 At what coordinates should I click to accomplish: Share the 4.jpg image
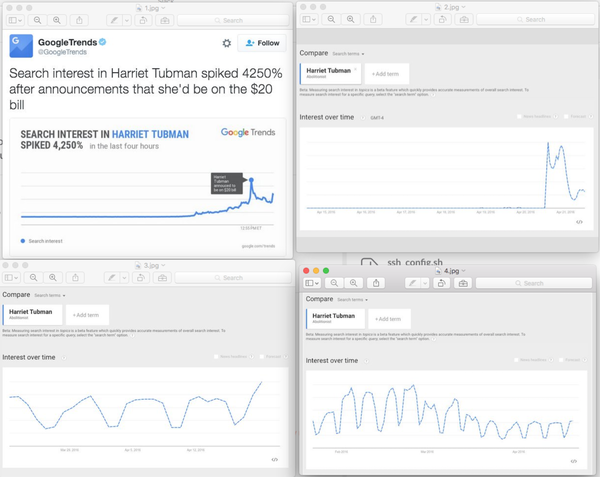(376, 283)
